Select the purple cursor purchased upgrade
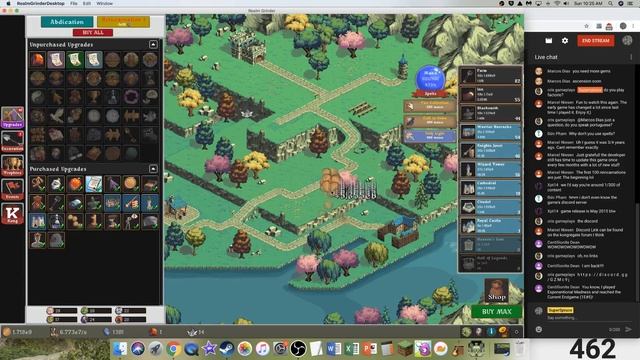The width and height of the screenshot is (640, 360). click(112, 184)
